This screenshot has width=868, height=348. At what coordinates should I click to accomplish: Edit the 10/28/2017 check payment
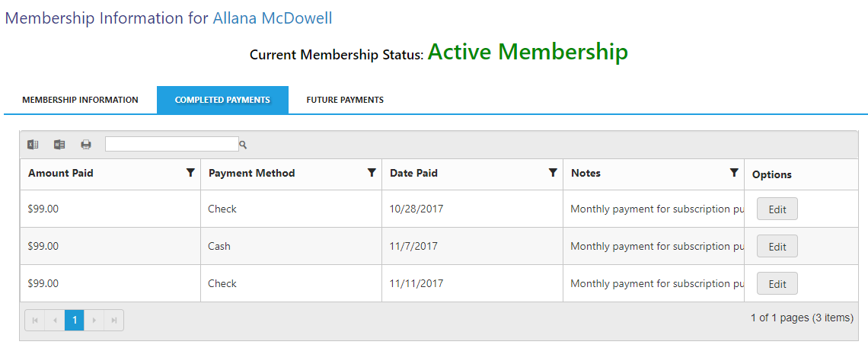click(x=777, y=209)
